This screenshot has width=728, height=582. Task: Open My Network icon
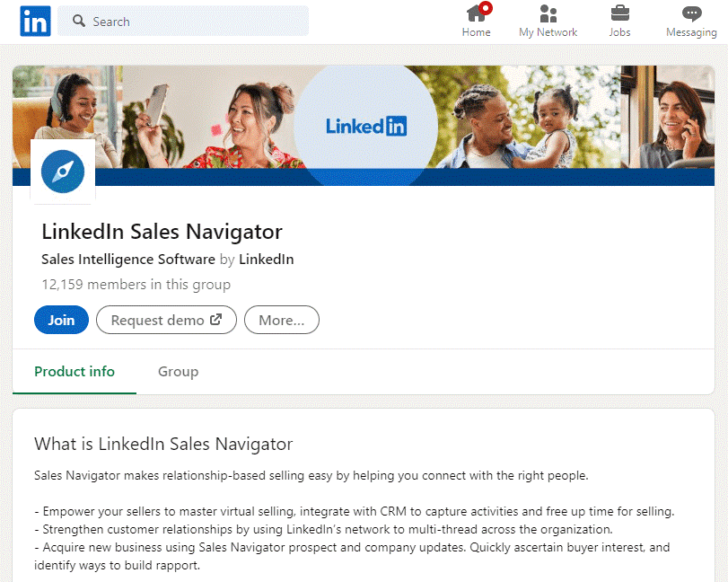click(548, 13)
